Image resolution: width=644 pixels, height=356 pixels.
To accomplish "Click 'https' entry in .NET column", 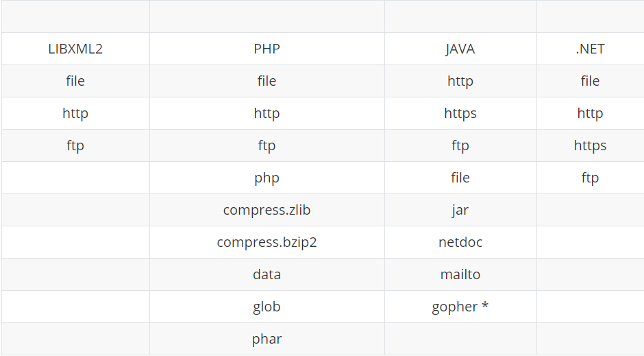I will 590,145.
